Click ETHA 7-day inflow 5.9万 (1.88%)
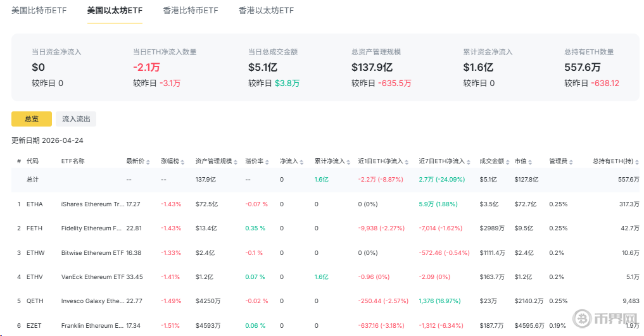This screenshot has height=336, width=644. [x=438, y=204]
